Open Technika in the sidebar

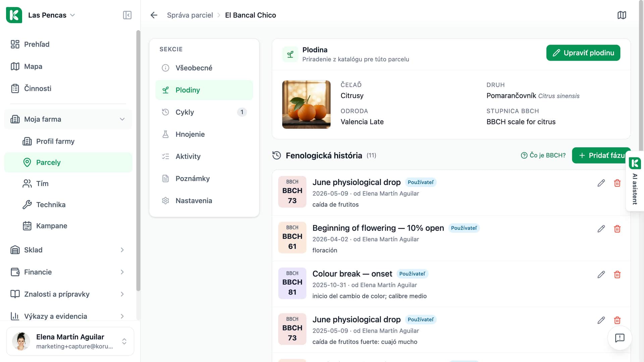[68, 205]
